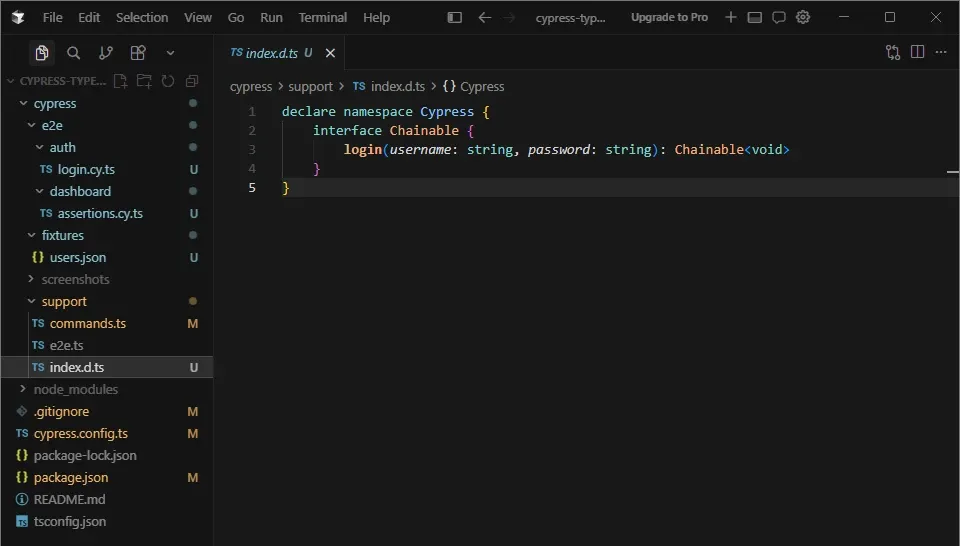
Task: Open README.md file
Action: 107,499
